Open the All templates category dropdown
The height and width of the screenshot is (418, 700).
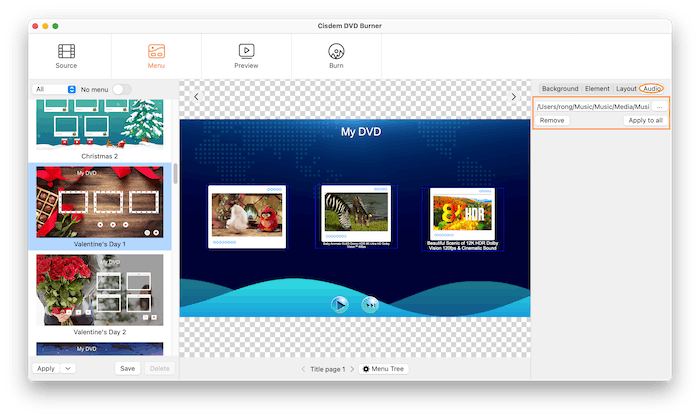(x=55, y=89)
